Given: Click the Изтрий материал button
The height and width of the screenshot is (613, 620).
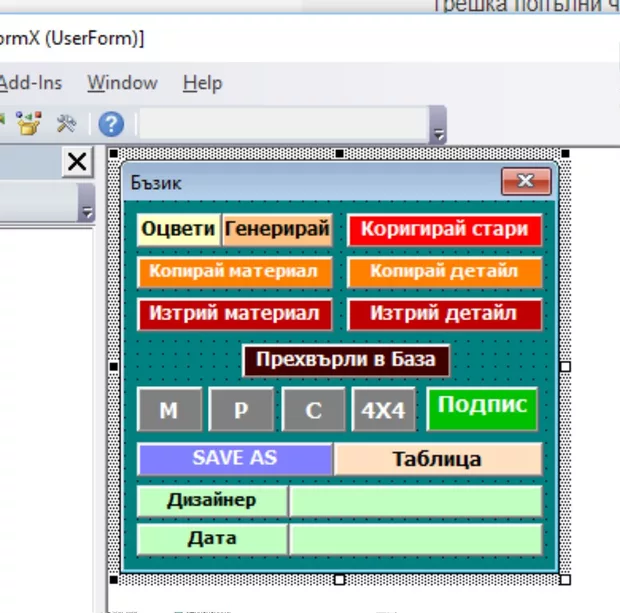Looking at the screenshot, I should [x=234, y=314].
